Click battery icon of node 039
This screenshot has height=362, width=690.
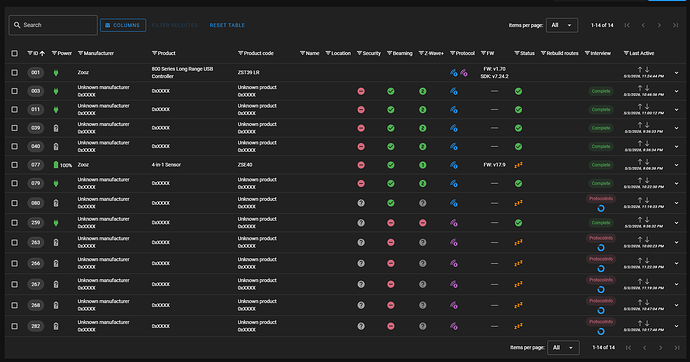point(56,128)
